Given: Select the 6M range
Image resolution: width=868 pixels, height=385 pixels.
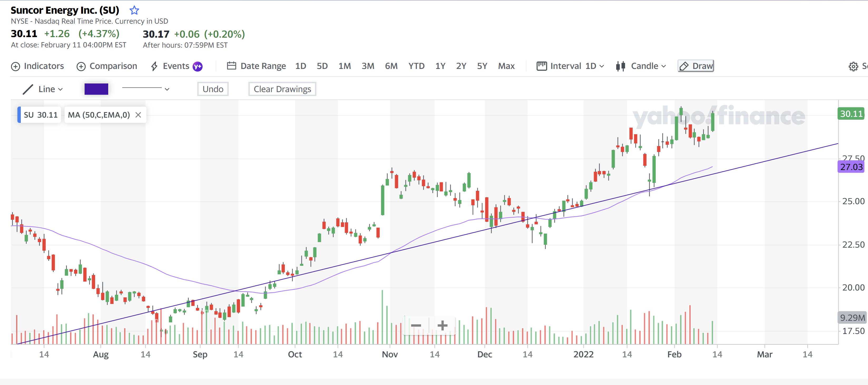Looking at the screenshot, I should click(x=391, y=66).
